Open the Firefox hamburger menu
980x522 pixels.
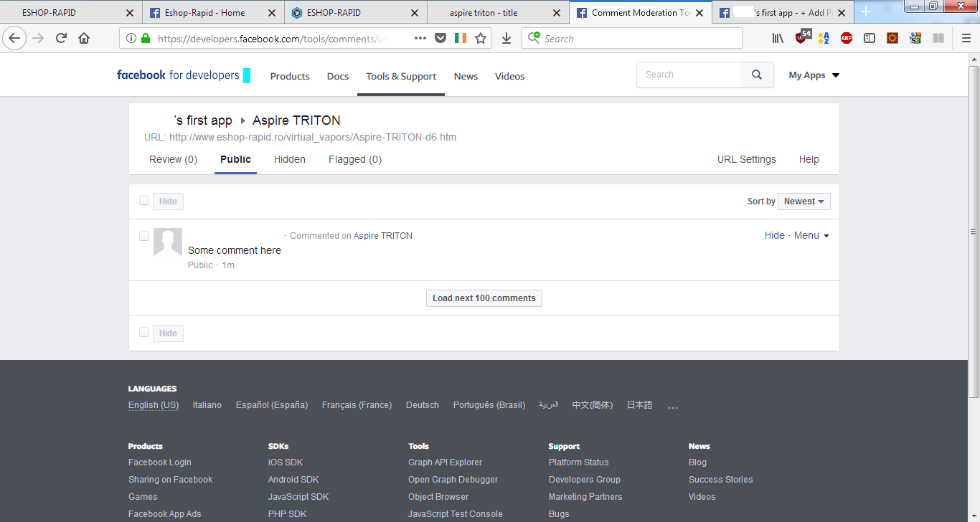pyautogui.click(x=966, y=39)
